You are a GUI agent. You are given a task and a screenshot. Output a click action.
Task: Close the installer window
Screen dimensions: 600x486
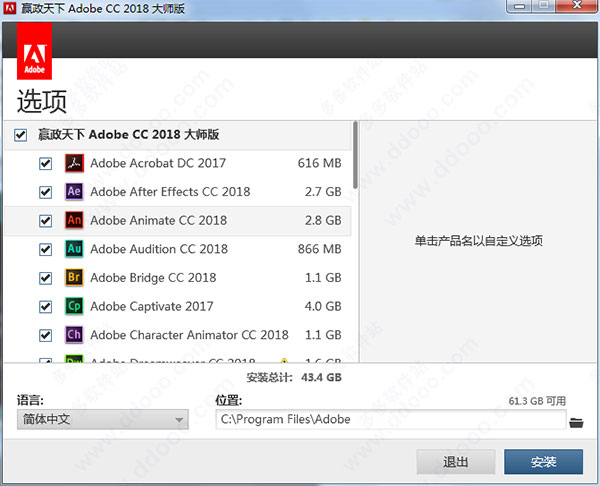[x=577, y=6]
